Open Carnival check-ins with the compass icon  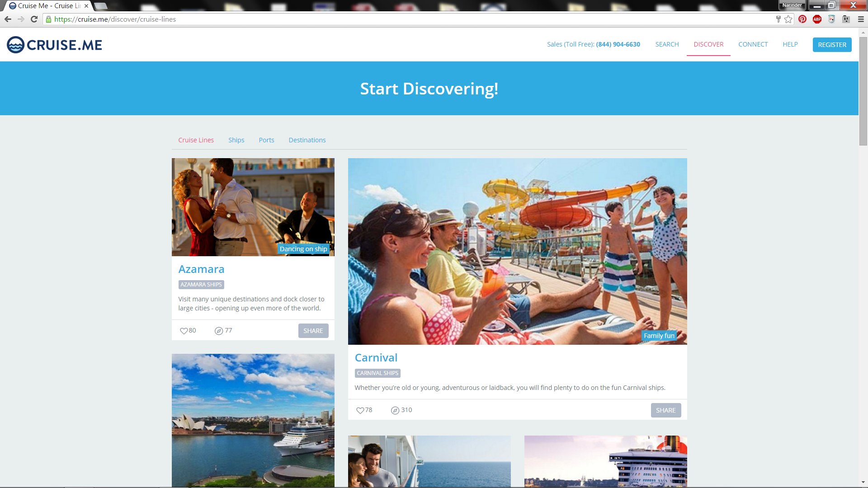(395, 410)
